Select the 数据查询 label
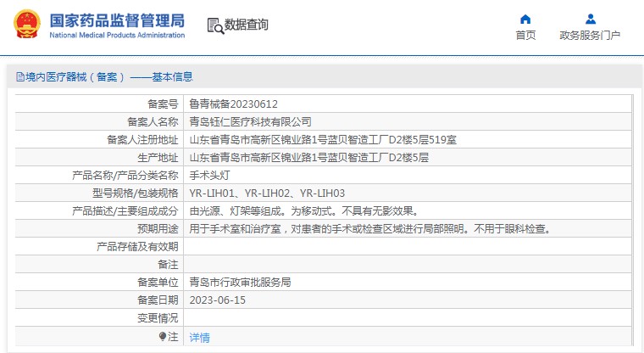Viewport: 644px width, 353px height. tap(247, 25)
